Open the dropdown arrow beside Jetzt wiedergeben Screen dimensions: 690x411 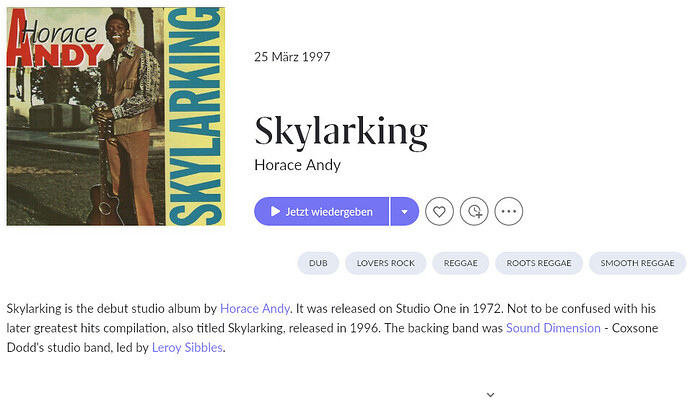pyautogui.click(x=404, y=211)
